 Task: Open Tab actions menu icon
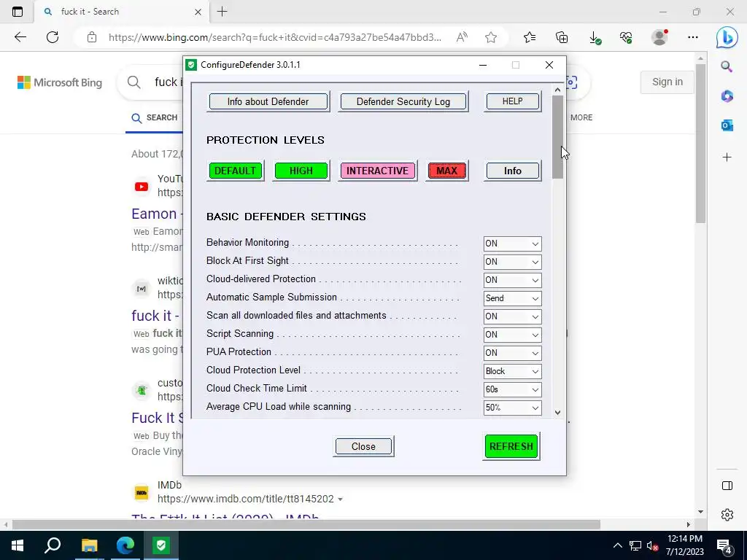(18, 12)
